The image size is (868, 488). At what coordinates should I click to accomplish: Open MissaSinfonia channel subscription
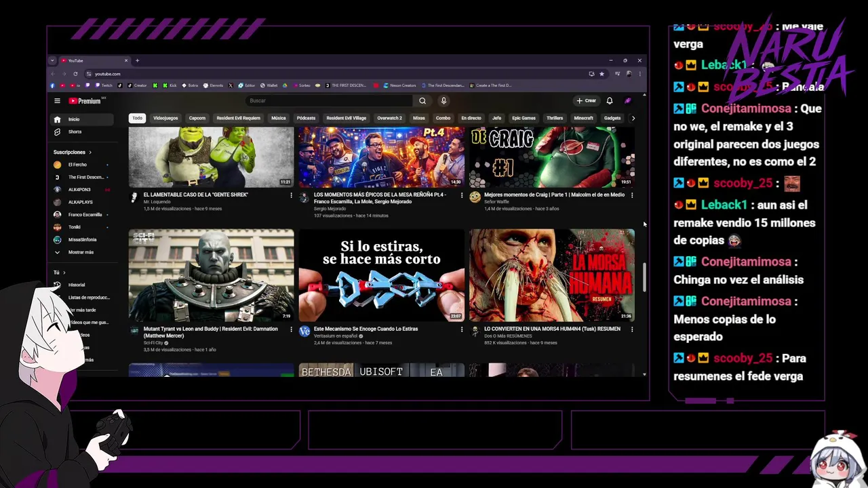(83, 240)
